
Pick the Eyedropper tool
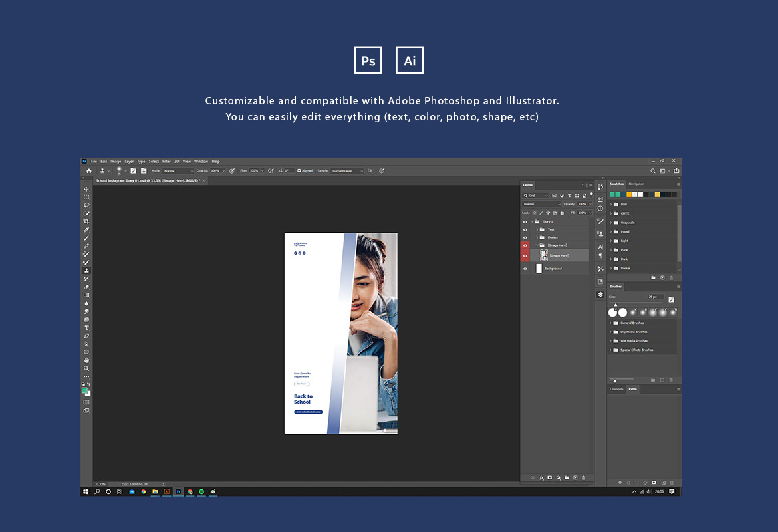click(86, 230)
